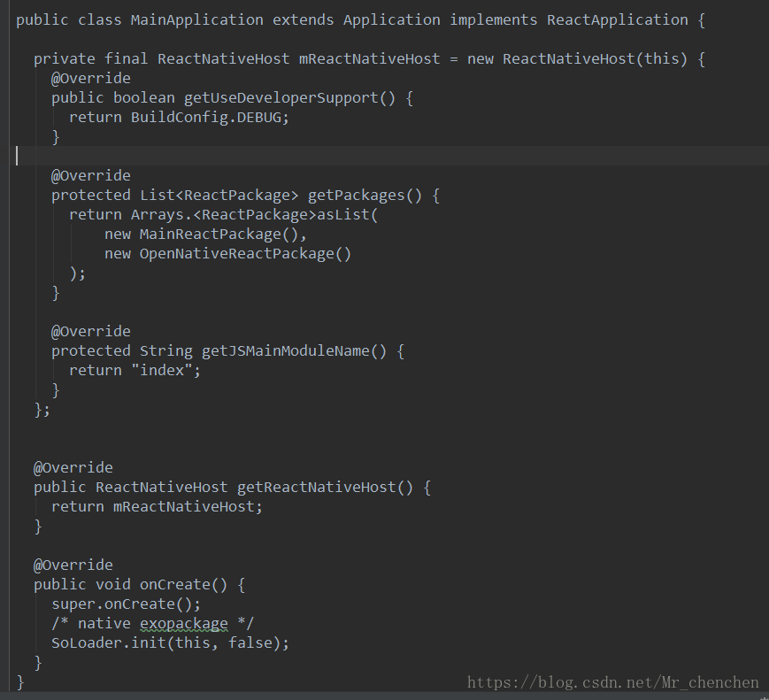Click the underlined word exopackage
The height and width of the screenshot is (700, 769).
(x=183, y=624)
